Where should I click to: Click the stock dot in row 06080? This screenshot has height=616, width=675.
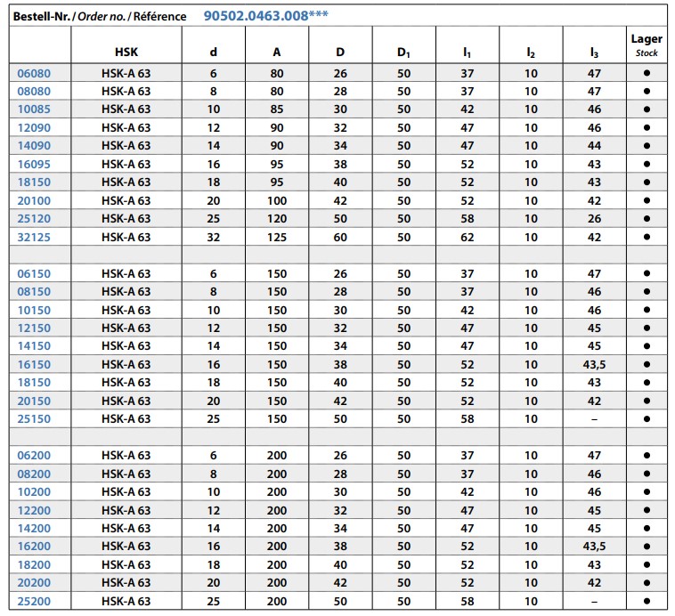point(647,73)
